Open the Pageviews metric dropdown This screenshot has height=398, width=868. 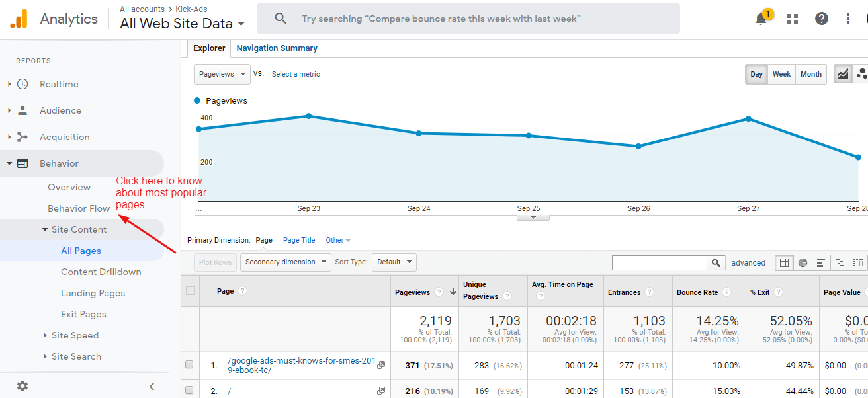coord(222,74)
